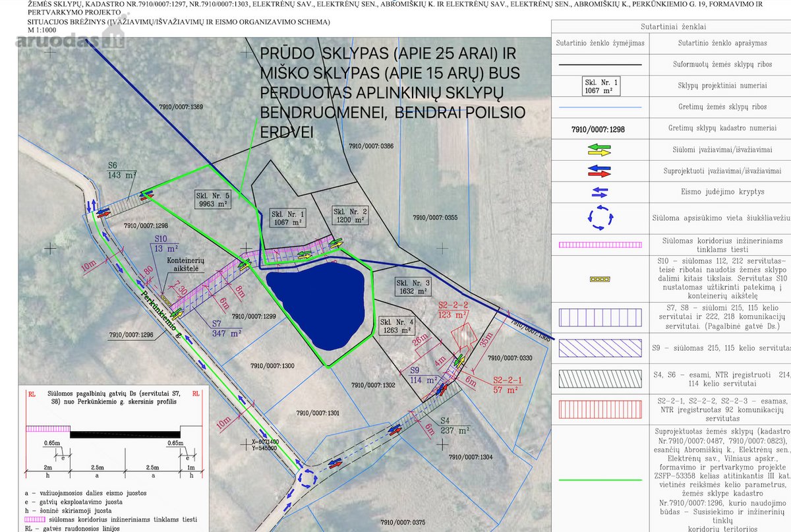
Task: Click the 'PRŪDO SKLYPAS' large annotation text
Action: tap(325, 53)
